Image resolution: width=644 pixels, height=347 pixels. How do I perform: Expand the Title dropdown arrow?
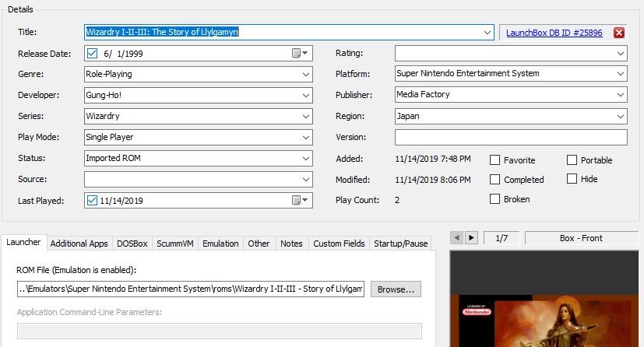pos(487,33)
